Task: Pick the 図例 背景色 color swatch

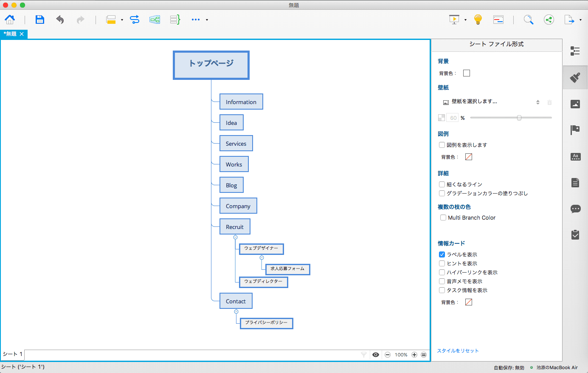Action: pos(469,157)
